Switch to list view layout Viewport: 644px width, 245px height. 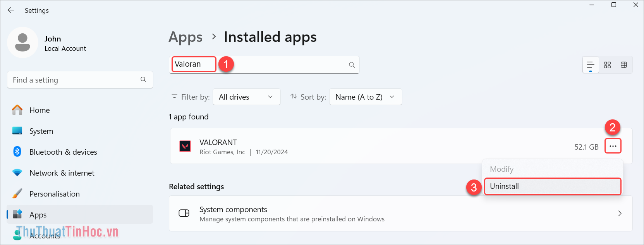[x=591, y=65]
